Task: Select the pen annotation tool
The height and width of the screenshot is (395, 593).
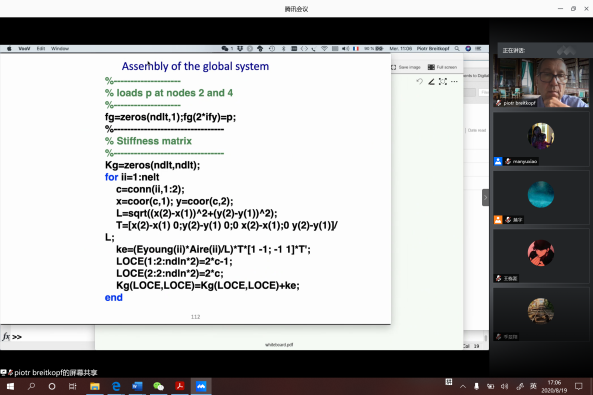Action: click(x=431, y=81)
